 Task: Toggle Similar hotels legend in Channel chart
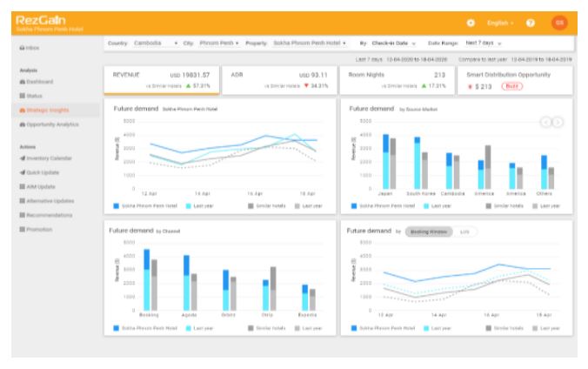tap(260, 328)
